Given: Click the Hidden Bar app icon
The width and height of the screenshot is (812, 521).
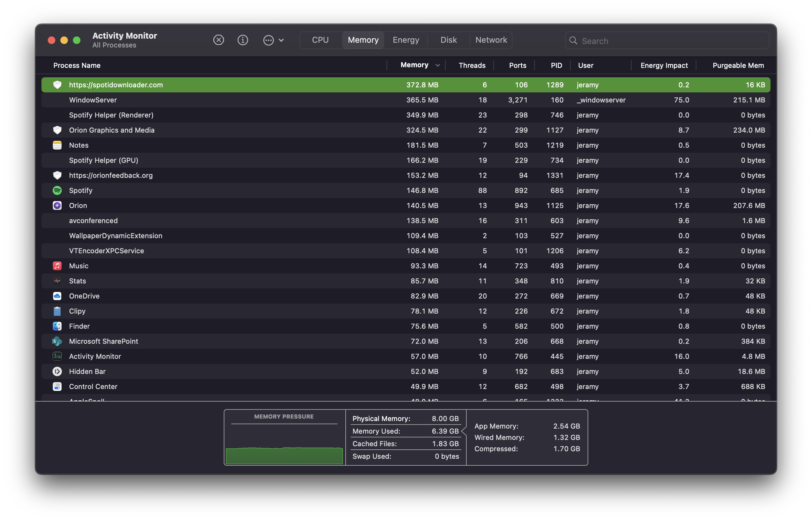Looking at the screenshot, I should tap(57, 371).
